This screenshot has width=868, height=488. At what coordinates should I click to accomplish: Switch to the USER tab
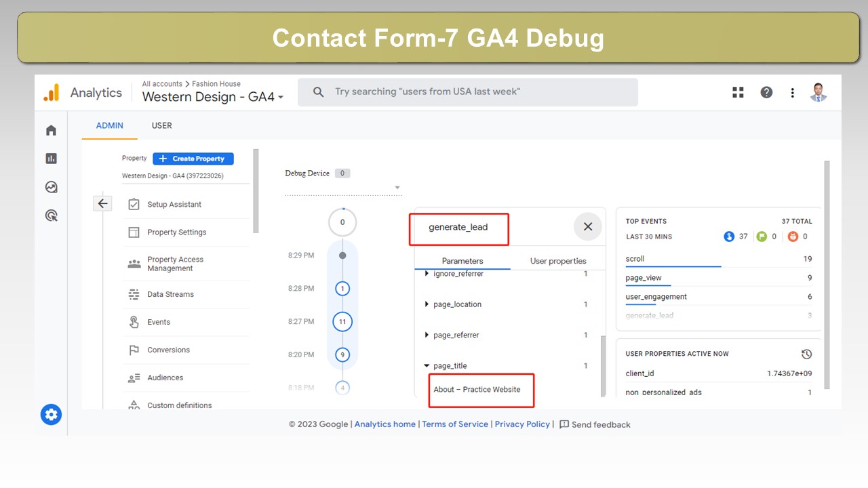tap(161, 125)
